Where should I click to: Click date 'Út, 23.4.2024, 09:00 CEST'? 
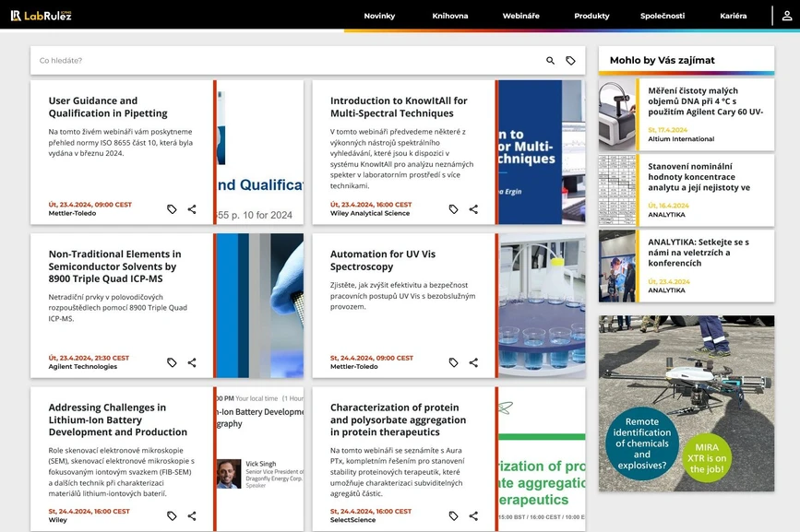tap(90, 205)
